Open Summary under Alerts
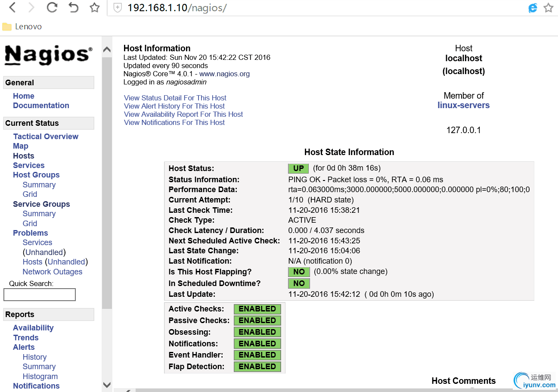 tap(39, 367)
